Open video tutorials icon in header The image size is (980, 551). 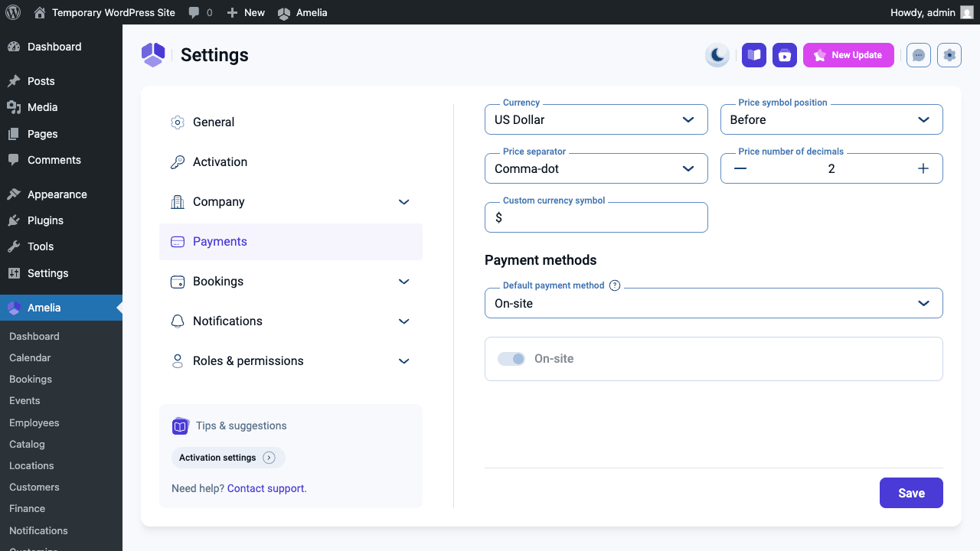coord(785,55)
